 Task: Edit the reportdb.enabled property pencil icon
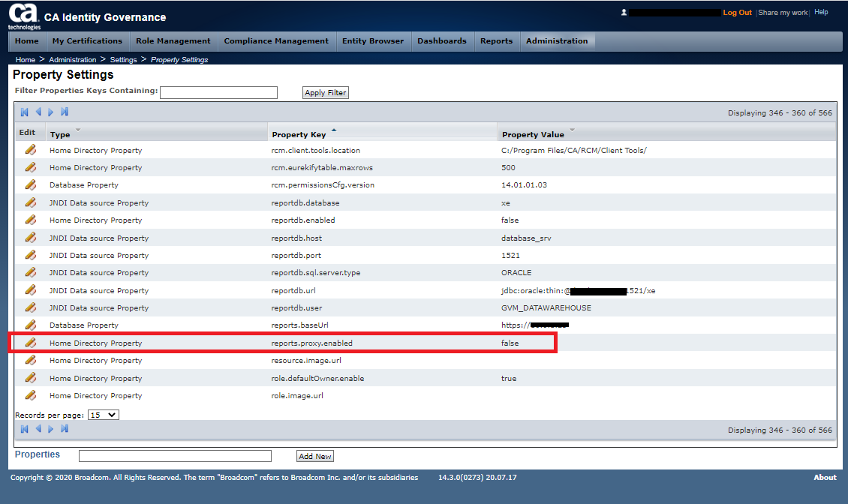pyautogui.click(x=31, y=220)
